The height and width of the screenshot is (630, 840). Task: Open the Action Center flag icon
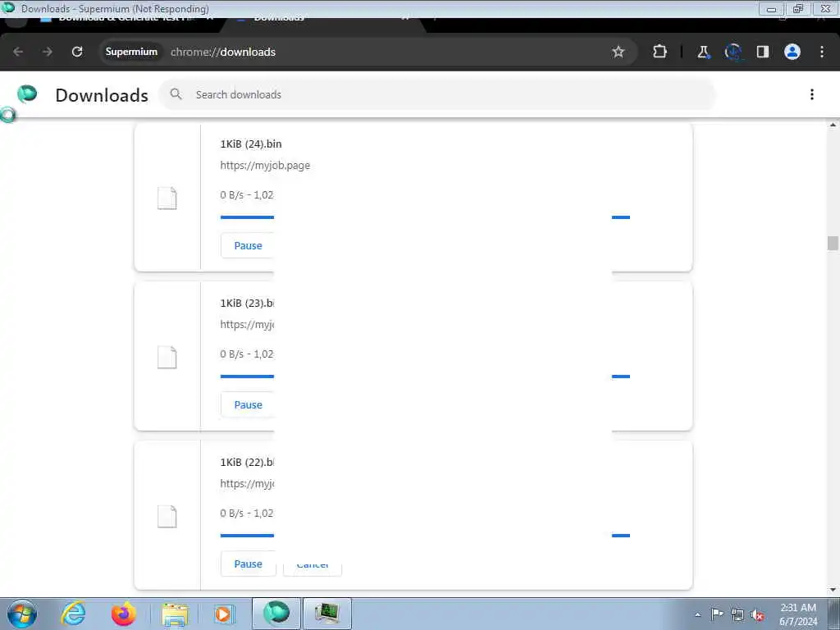pos(717,614)
